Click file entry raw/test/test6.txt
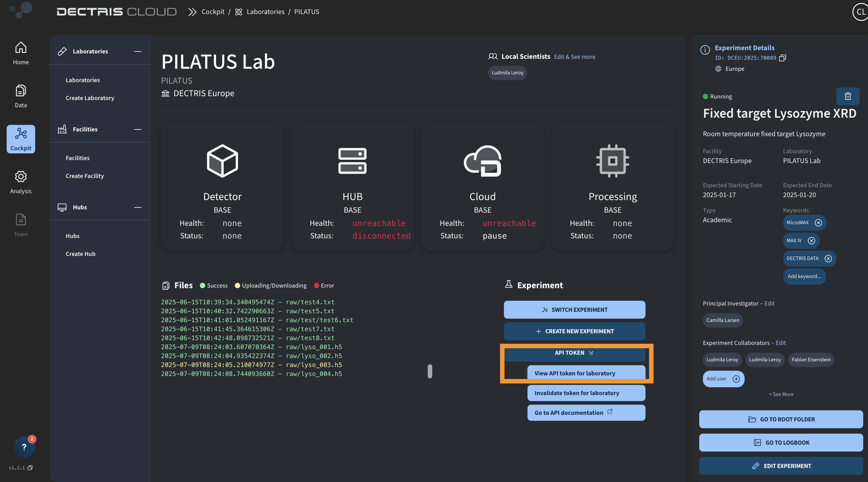The height and width of the screenshot is (482, 868). tap(257, 320)
